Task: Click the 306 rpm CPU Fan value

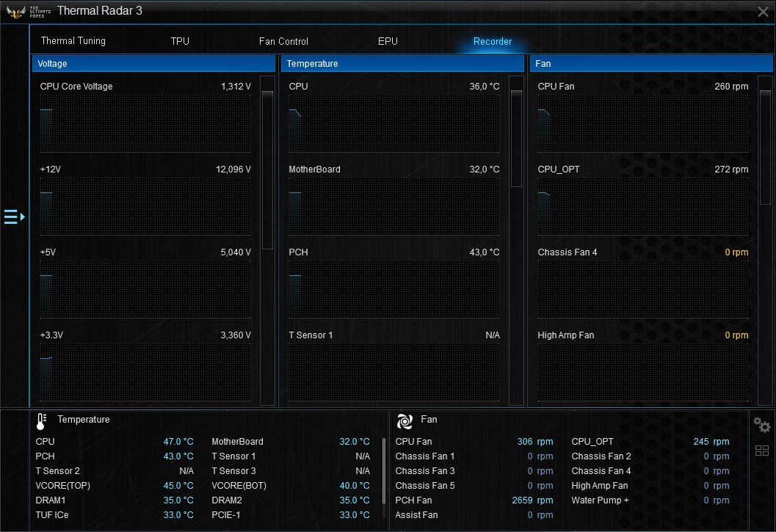Action: [535, 442]
